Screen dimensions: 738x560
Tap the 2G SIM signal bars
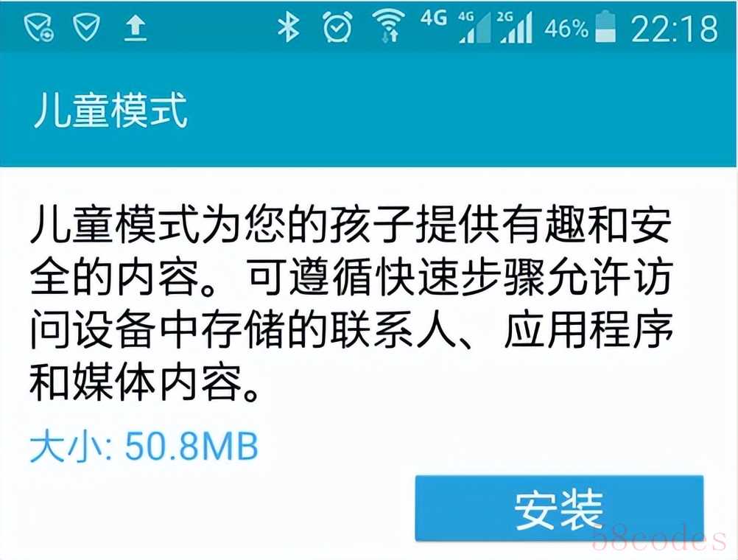tap(514, 27)
